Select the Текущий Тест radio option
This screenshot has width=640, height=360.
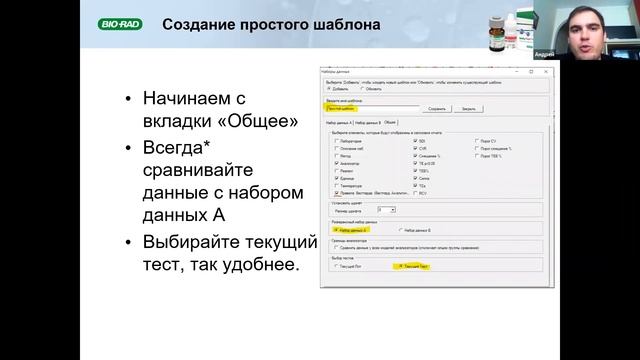[401, 266]
